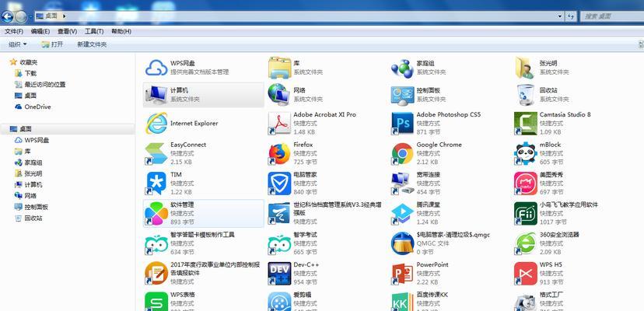Expand the address bar path arrow after 桌面
644x311 pixels.
click(x=65, y=16)
